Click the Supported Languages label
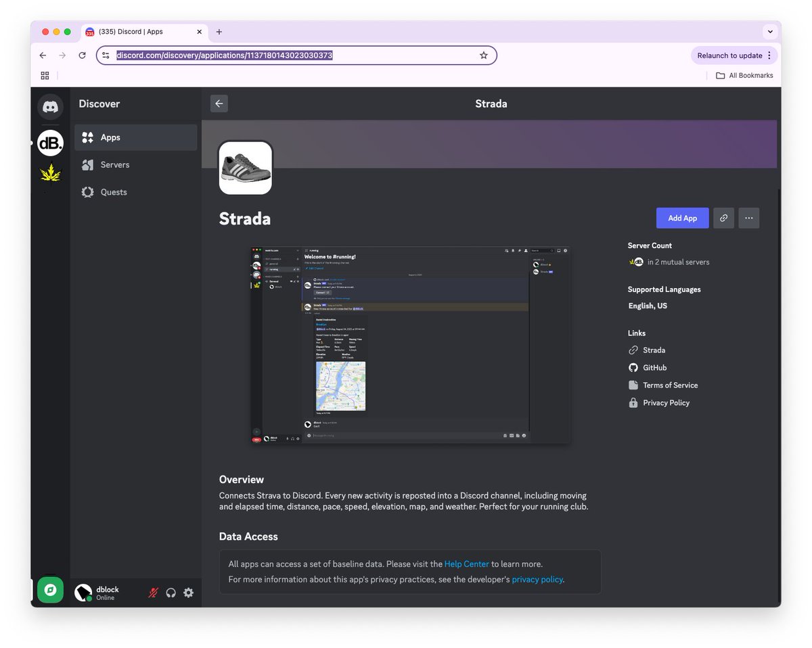 (664, 290)
